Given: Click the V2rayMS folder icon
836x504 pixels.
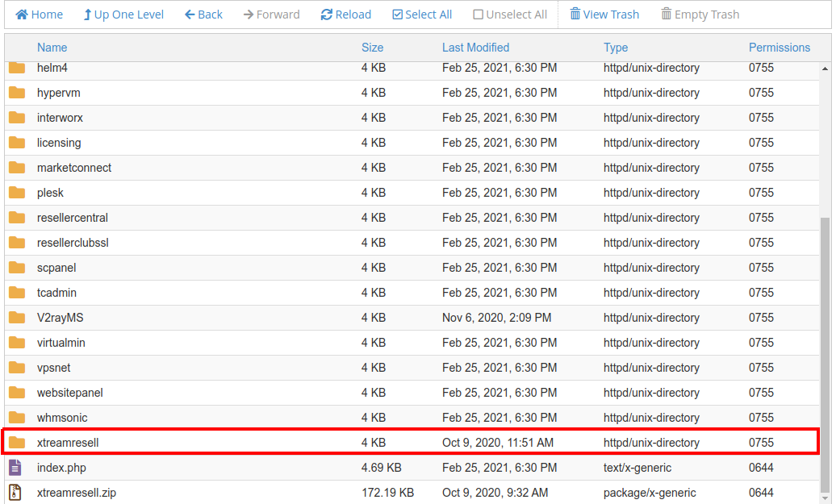Looking at the screenshot, I should [17, 317].
